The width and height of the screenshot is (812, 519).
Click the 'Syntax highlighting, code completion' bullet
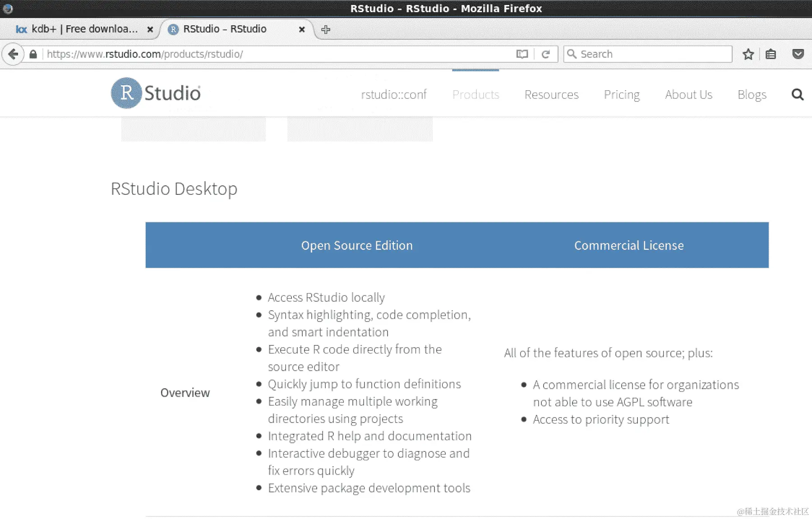[x=369, y=323]
